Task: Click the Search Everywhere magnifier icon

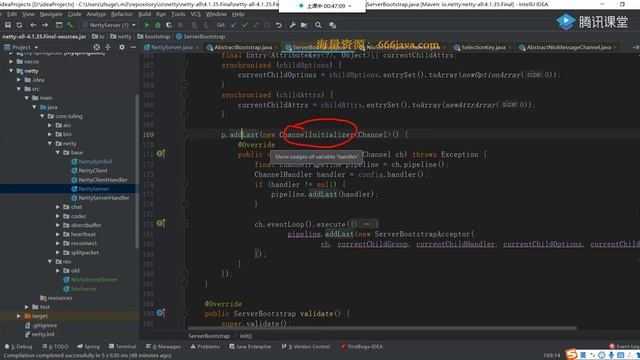Action: (318, 25)
